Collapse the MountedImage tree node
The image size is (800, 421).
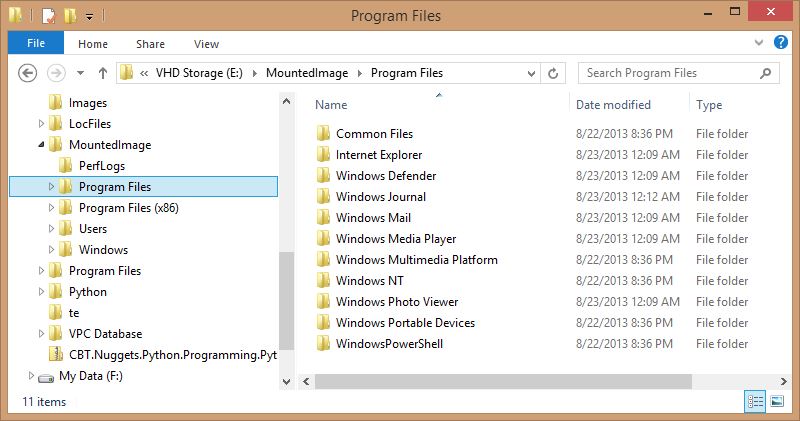point(41,145)
